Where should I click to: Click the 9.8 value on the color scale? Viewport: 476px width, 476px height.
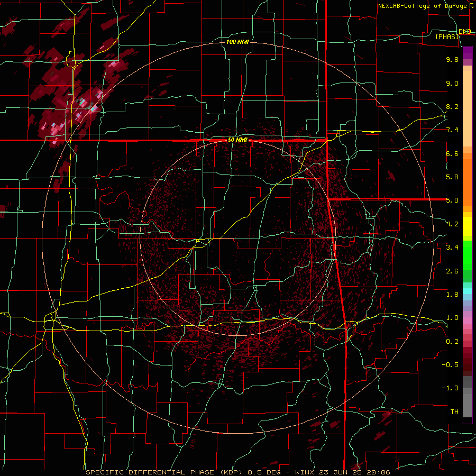coord(452,59)
